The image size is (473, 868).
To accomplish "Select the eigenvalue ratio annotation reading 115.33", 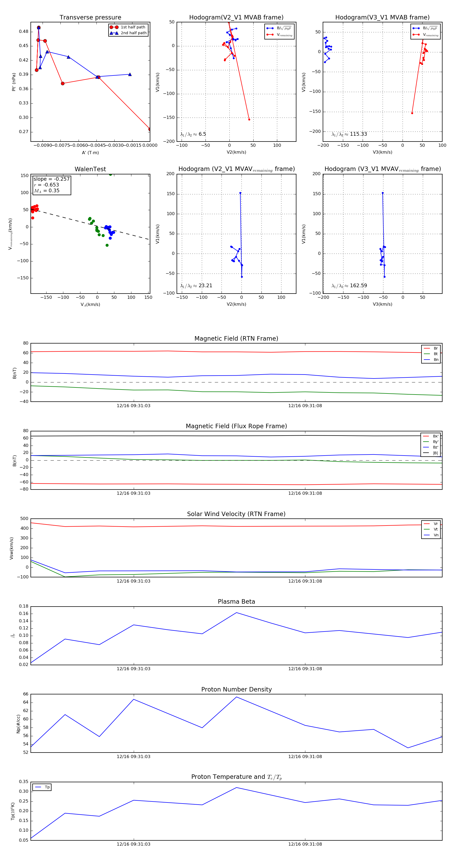I will [x=349, y=134].
